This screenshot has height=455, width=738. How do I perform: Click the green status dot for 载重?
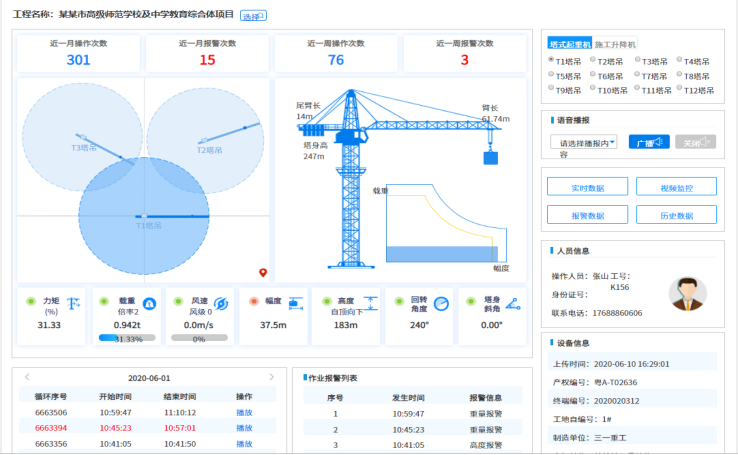click(104, 301)
